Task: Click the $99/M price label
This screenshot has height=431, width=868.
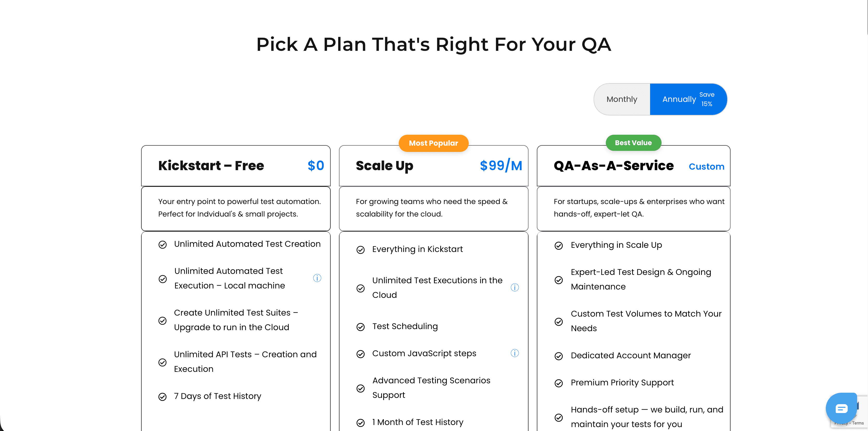Action: point(501,165)
